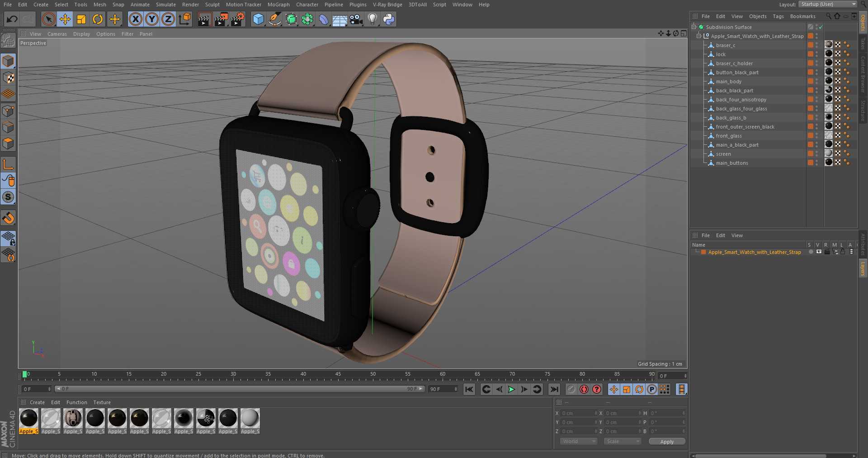Screen dimensions: 868x458
Task: Toggle X axis lock
Action: point(135,19)
